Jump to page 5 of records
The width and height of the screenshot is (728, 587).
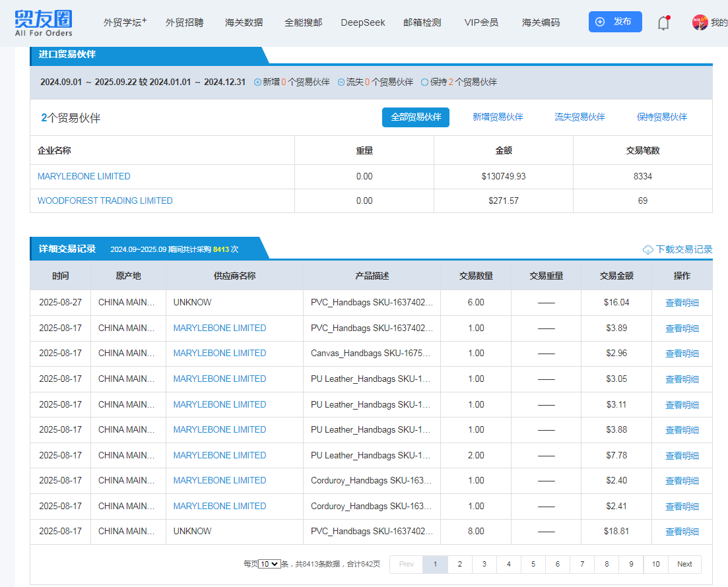(533, 565)
